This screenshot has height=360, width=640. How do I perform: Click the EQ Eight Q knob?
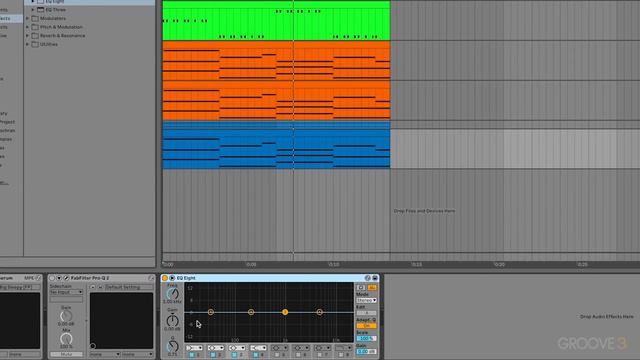(172, 346)
